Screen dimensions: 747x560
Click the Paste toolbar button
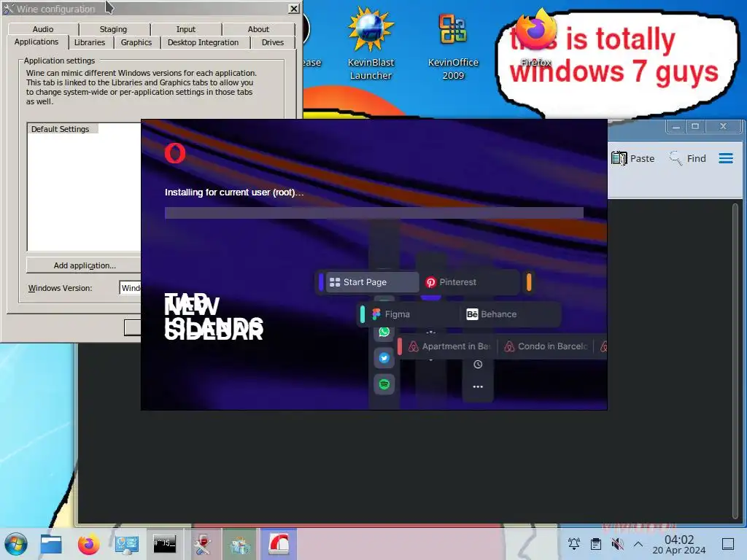632,158
